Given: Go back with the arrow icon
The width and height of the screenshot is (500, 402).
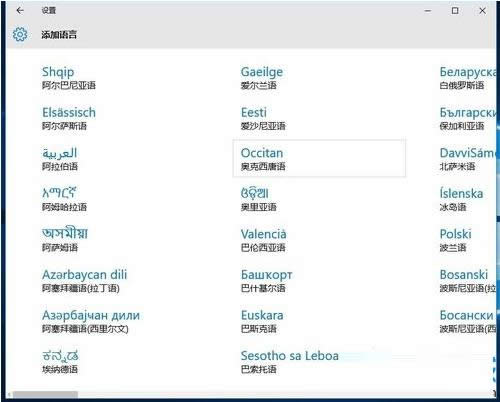Looking at the screenshot, I should (20, 11).
